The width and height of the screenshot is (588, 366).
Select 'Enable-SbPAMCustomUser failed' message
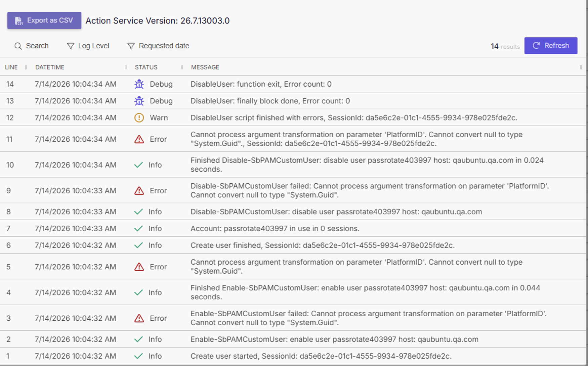[369, 318]
